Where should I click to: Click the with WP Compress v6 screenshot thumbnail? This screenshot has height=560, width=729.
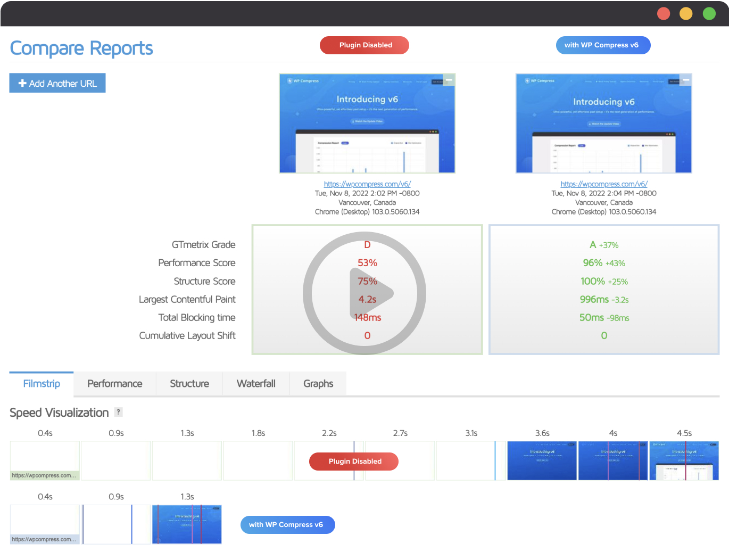604,123
